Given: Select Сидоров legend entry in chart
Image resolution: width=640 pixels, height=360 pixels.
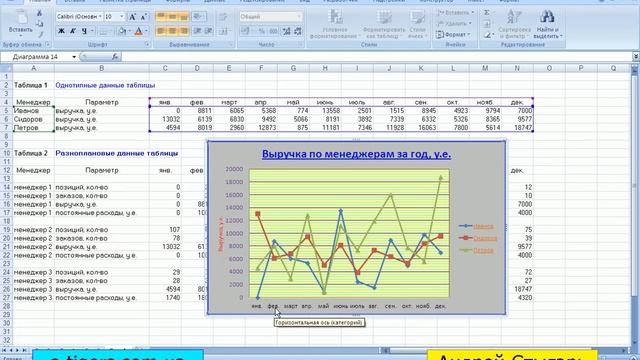Looking at the screenshot, I should (478, 238).
